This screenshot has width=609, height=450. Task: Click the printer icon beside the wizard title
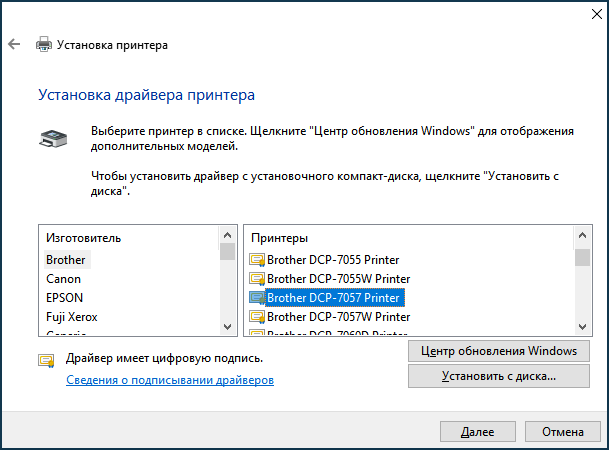click(x=44, y=44)
